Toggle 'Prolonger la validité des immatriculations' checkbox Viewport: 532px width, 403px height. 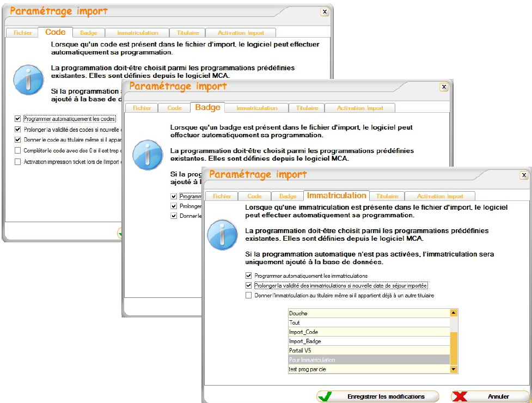249,285
